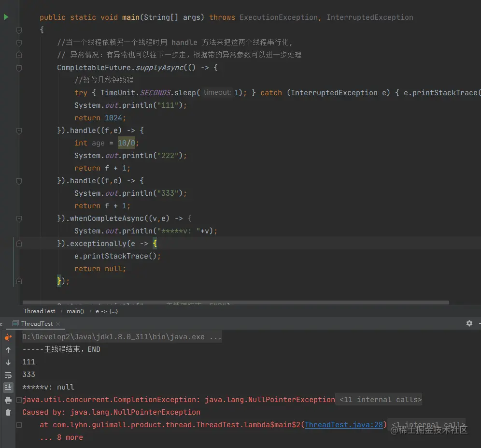Open ThreadTest breadcrumb

pos(39,311)
